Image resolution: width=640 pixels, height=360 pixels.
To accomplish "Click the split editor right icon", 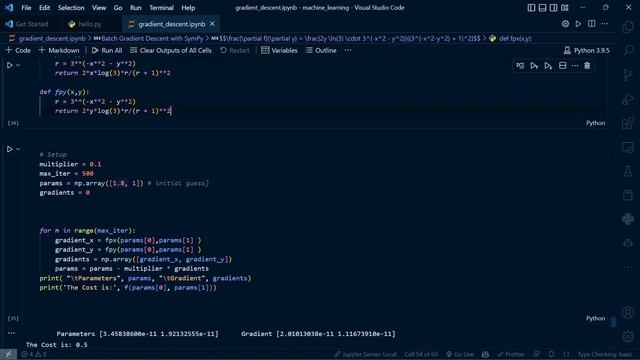I will click(x=591, y=24).
